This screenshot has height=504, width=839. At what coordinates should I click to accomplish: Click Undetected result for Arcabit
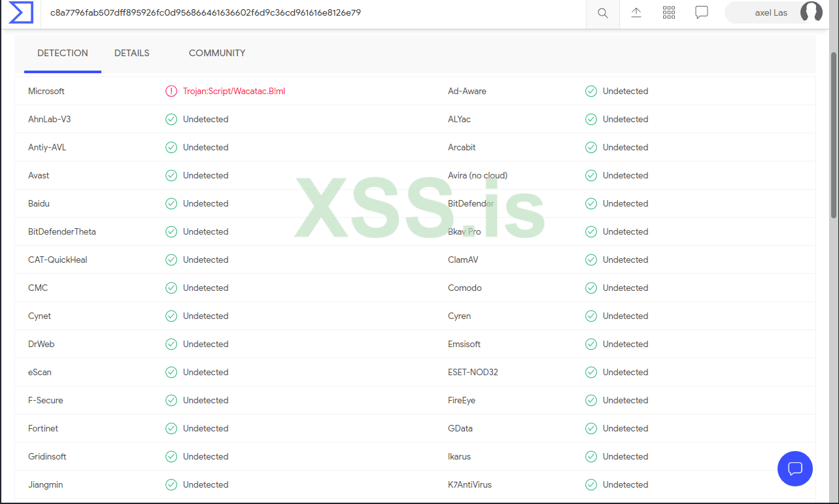pos(626,148)
